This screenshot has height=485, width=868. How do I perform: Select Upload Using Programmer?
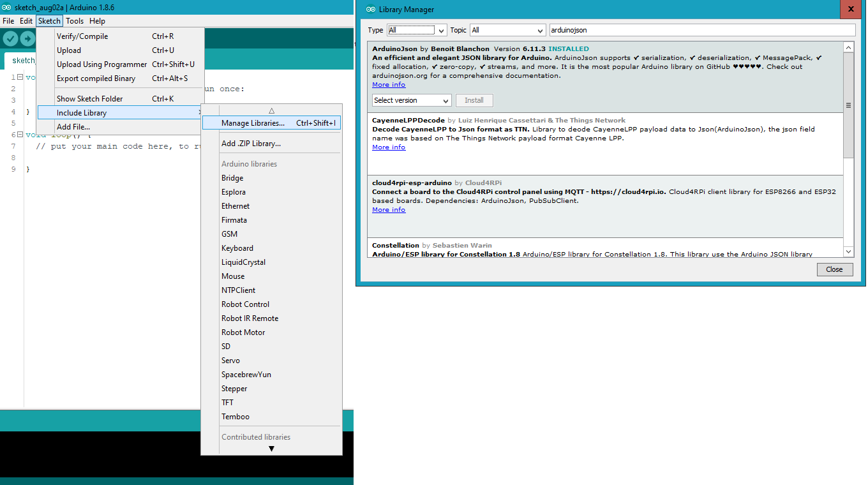pyautogui.click(x=120, y=64)
